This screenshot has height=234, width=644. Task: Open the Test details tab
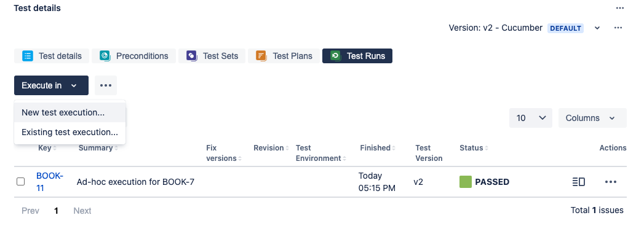click(x=52, y=56)
